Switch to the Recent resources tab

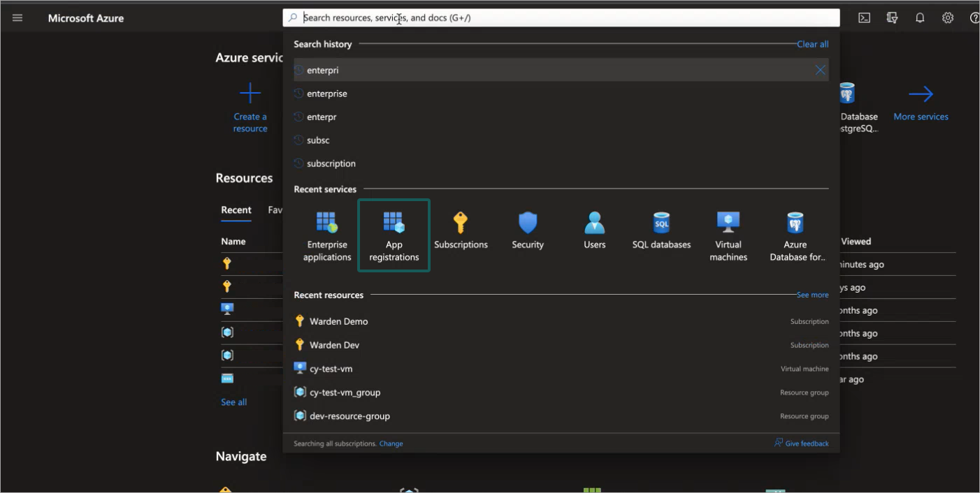click(x=236, y=210)
